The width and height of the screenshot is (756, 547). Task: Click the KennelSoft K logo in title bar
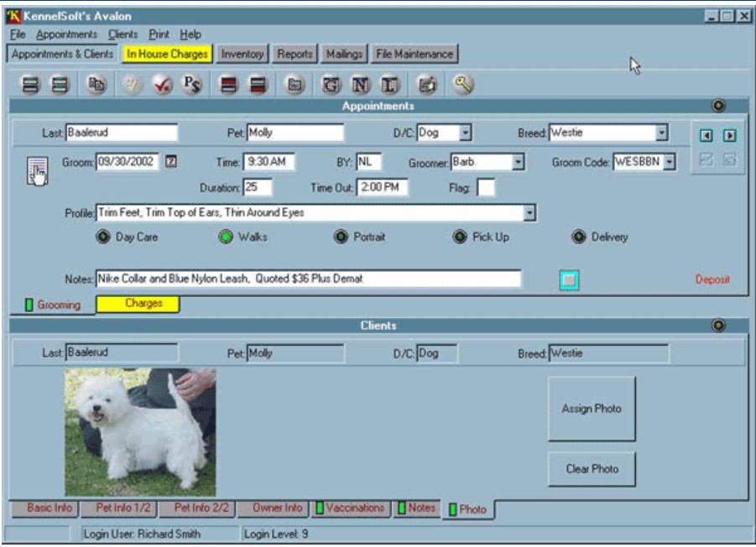[13, 16]
